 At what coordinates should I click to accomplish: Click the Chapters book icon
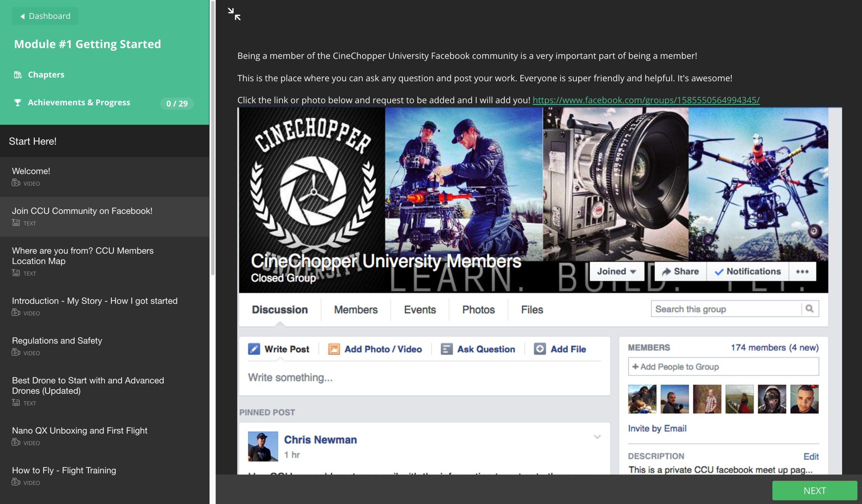click(x=18, y=74)
